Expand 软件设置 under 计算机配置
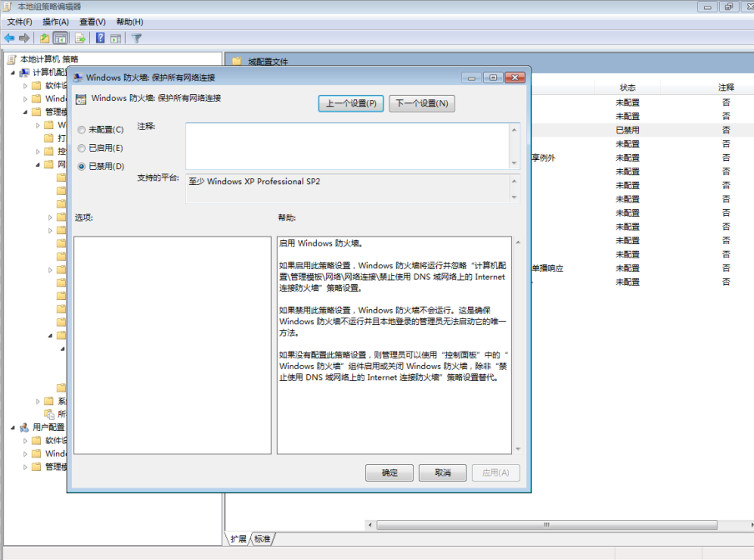The height and width of the screenshot is (560, 754). [25, 86]
